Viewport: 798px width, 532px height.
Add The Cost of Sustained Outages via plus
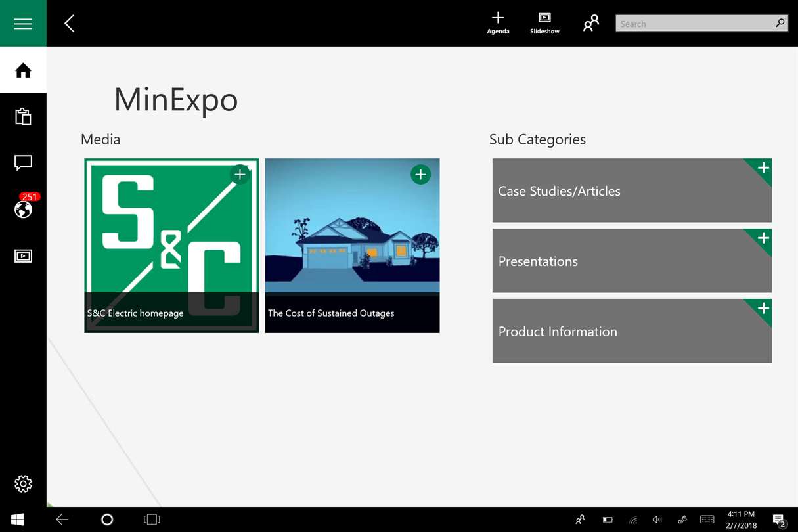[x=420, y=175]
